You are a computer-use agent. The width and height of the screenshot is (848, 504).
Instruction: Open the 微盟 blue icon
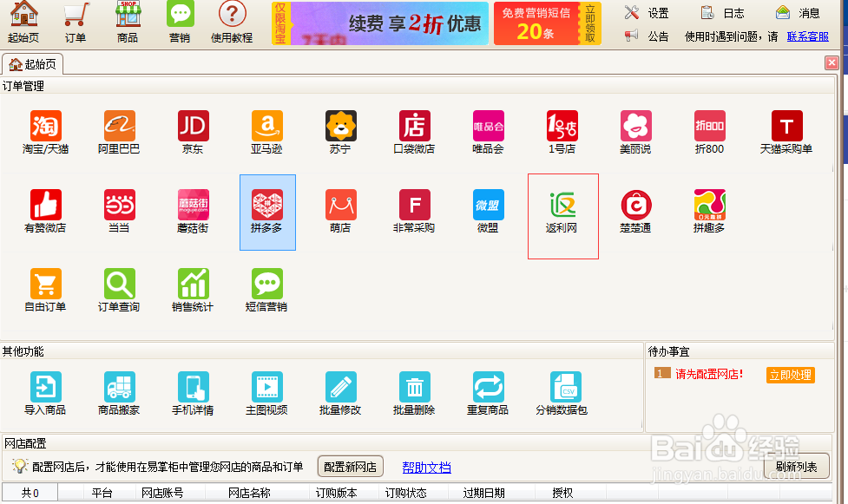[x=489, y=212]
